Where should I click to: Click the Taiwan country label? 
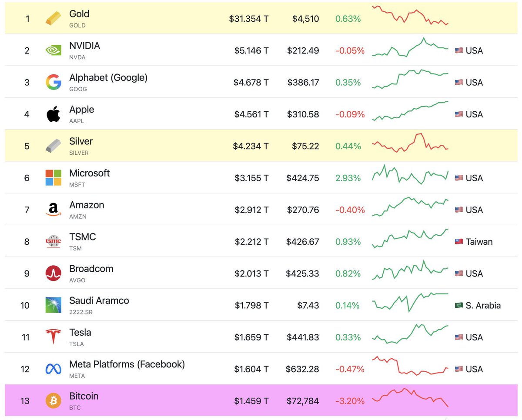(x=479, y=241)
